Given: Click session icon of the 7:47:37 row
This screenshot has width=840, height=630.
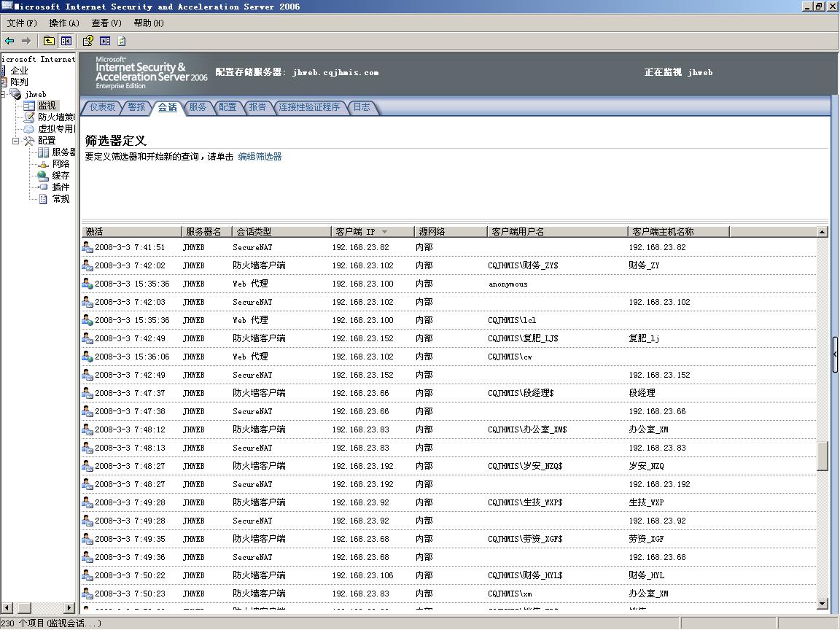Looking at the screenshot, I should click(87, 393).
